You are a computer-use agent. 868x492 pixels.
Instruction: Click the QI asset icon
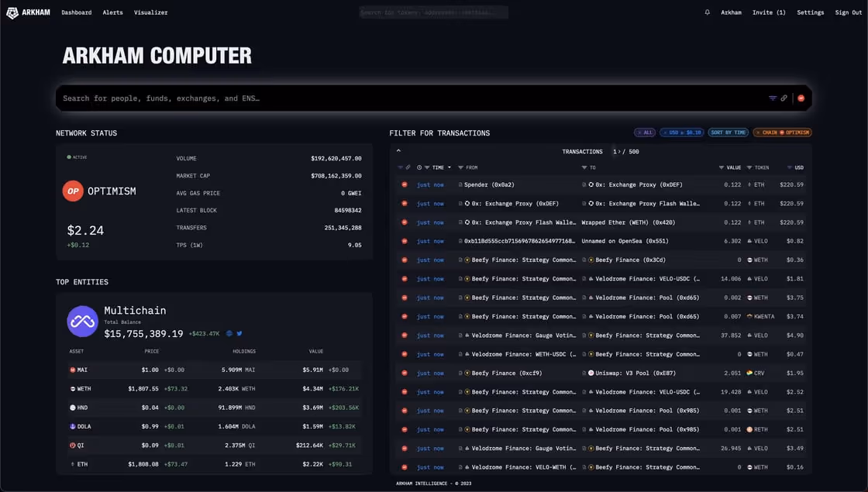pos(73,445)
